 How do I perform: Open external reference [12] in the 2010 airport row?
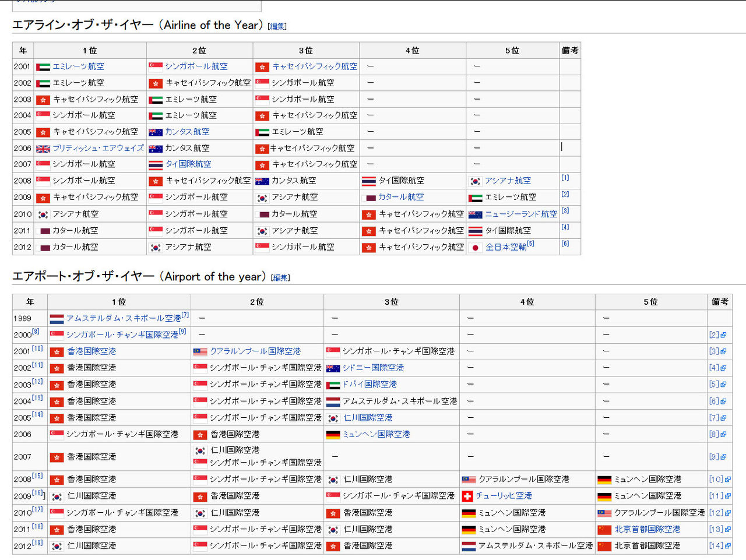(716, 513)
